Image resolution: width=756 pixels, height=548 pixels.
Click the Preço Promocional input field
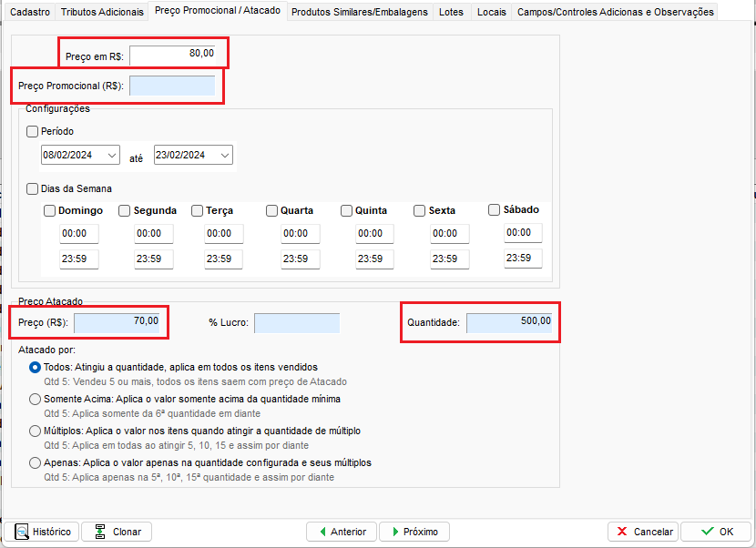tap(172, 86)
